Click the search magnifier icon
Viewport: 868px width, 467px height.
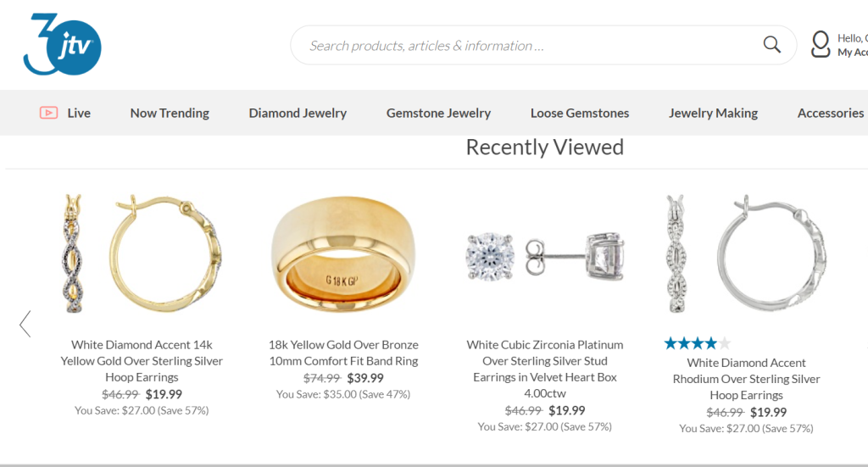click(x=771, y=45)
